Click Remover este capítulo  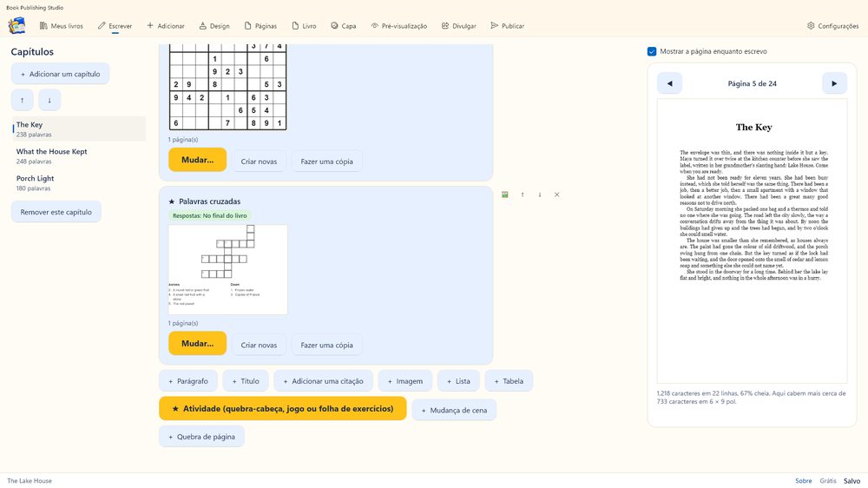56,212
